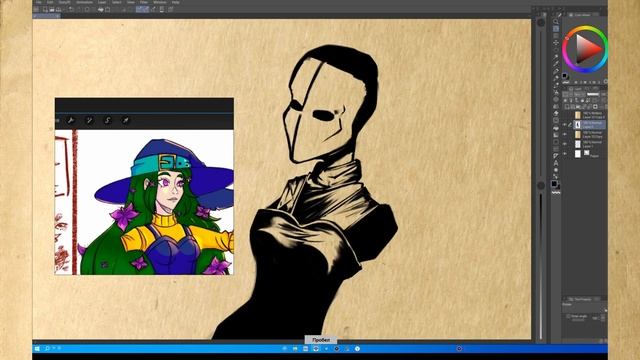Click the inset witch reference image
Viewport: 640px width, 360px height.
point(144,202)
